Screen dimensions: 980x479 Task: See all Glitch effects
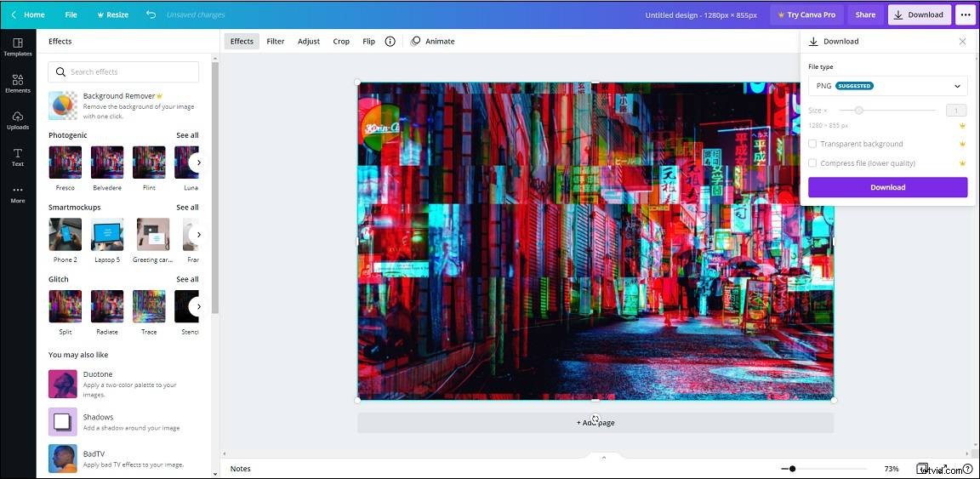[x=187, y=279]
